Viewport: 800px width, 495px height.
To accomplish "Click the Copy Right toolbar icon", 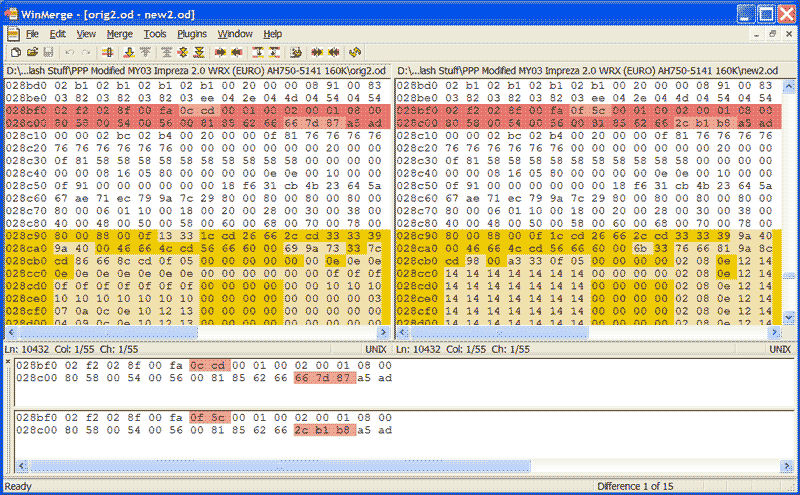I will pos(220,51).
